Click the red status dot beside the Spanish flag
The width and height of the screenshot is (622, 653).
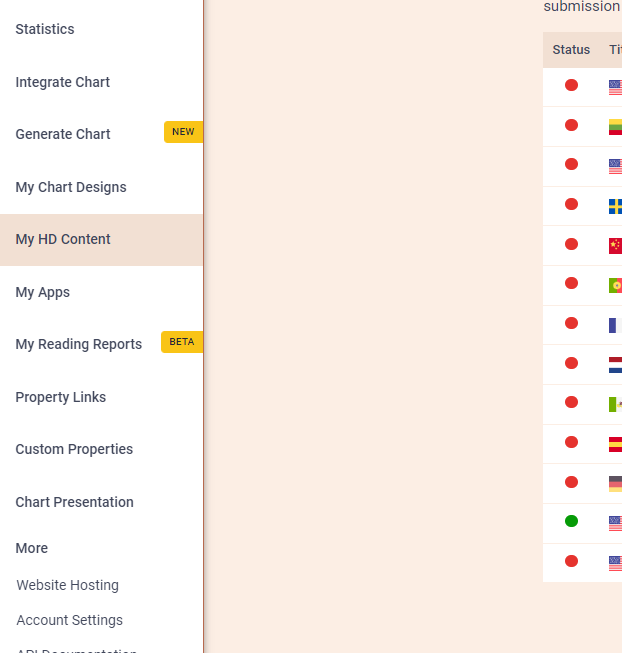(x=571, y=442)
